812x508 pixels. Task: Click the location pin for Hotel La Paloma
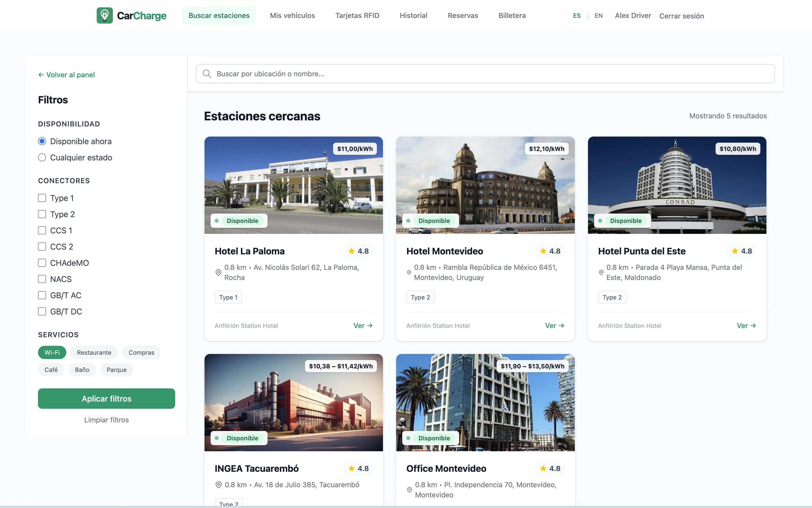coord(218,272)
